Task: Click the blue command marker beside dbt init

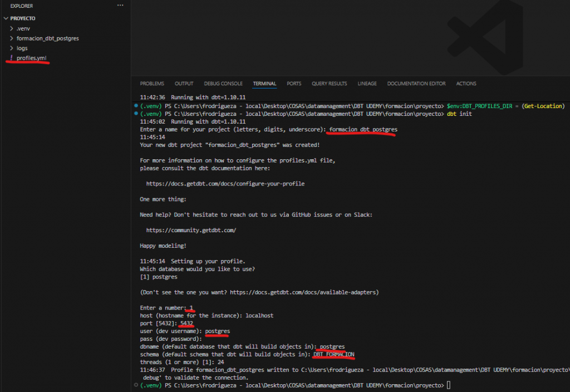Action: coord(136,114)
